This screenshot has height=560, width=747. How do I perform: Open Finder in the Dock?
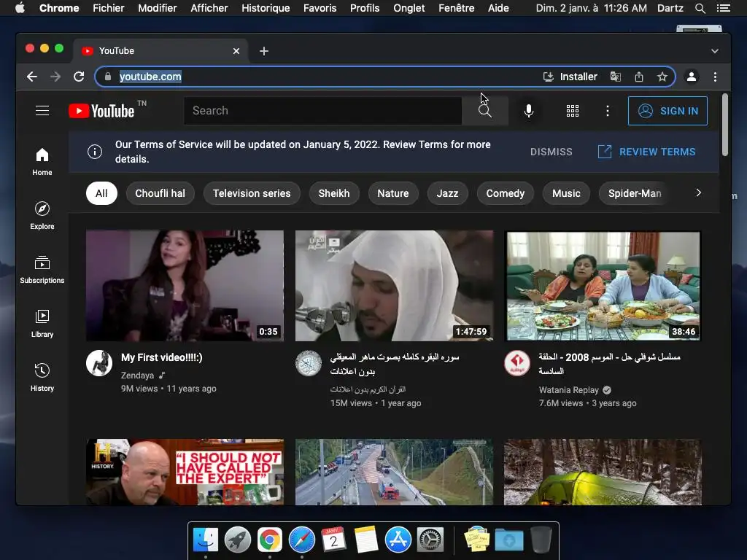[x=206, y=540]
